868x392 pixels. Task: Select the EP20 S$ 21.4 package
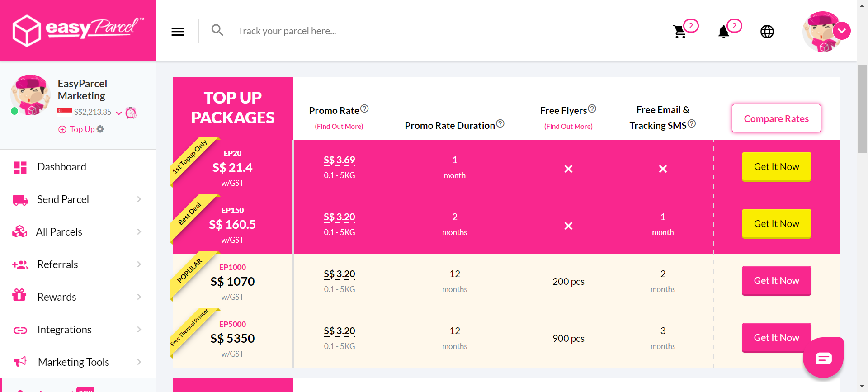[232, 168]
